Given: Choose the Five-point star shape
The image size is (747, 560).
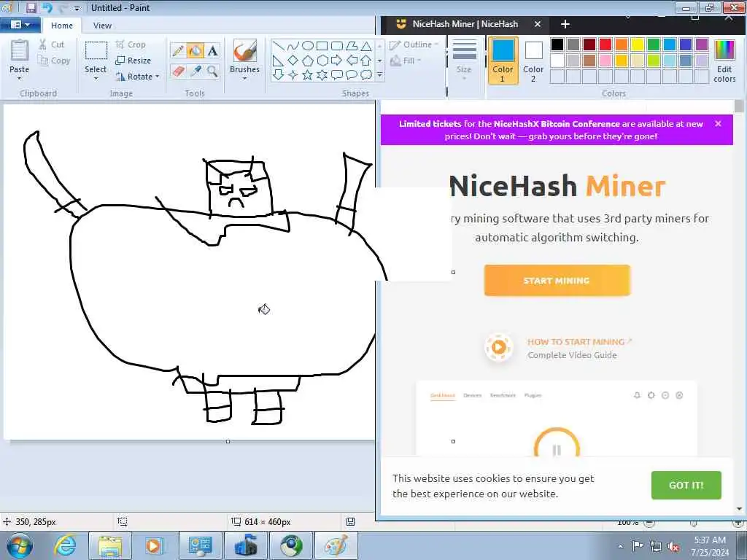Looking at the screenshot, I should point(308,75).
